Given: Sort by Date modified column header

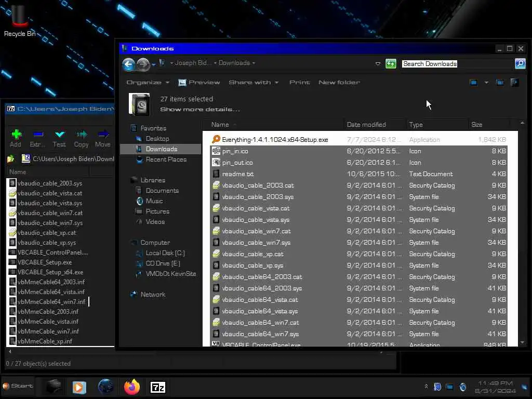Looking at the screenshot, I should pos(375,125).
